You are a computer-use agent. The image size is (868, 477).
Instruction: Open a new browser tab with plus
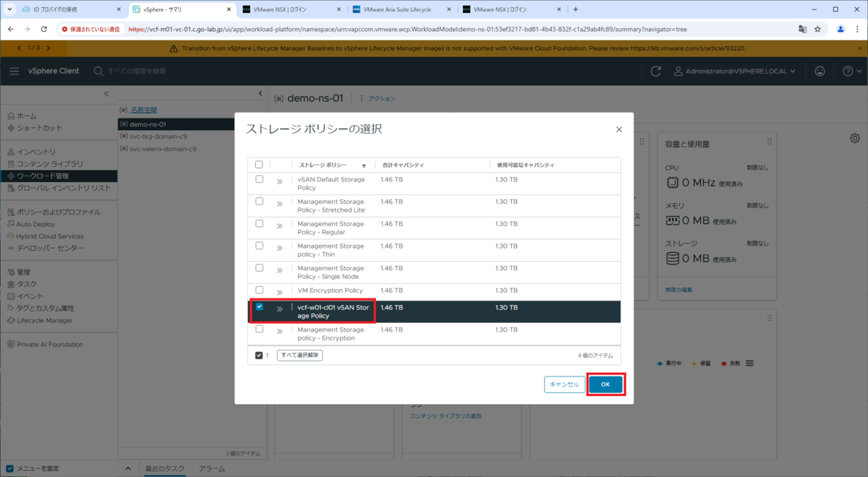576,9
